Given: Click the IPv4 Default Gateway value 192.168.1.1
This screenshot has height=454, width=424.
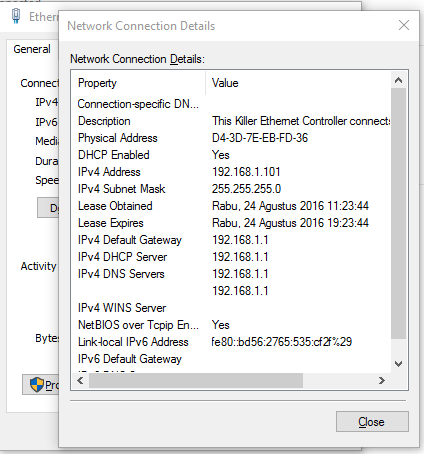Looking at the screenshot, I should (240, 240).
